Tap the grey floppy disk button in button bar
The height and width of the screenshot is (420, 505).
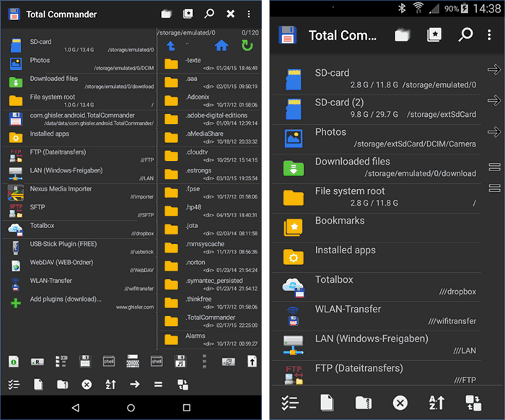(85, 362)
